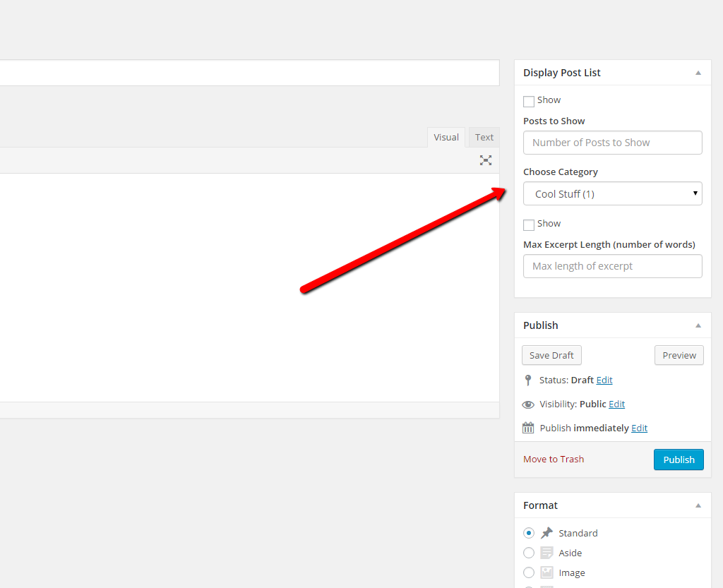Switch to the Visual editor tab

click(446, 138)
